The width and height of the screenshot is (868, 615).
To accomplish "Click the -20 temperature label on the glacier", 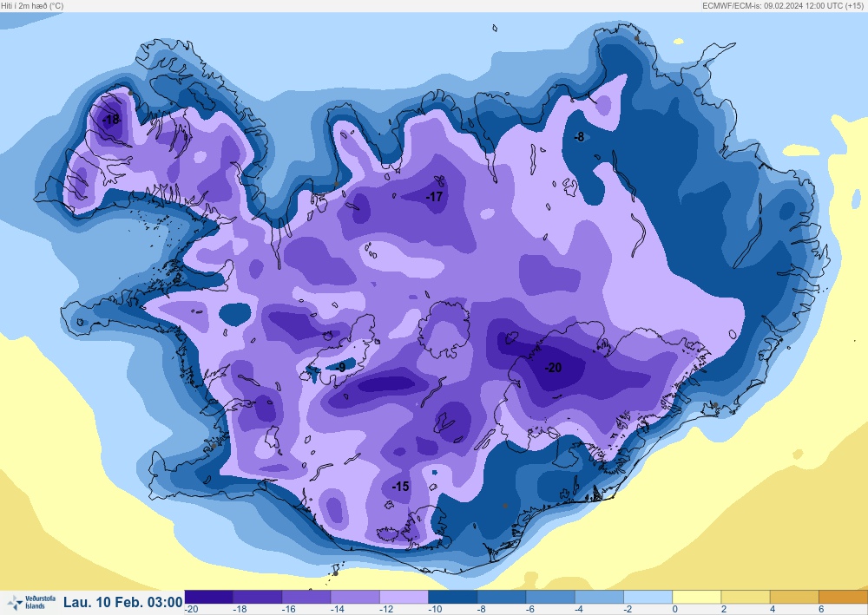I will click(x=553, y=367).
